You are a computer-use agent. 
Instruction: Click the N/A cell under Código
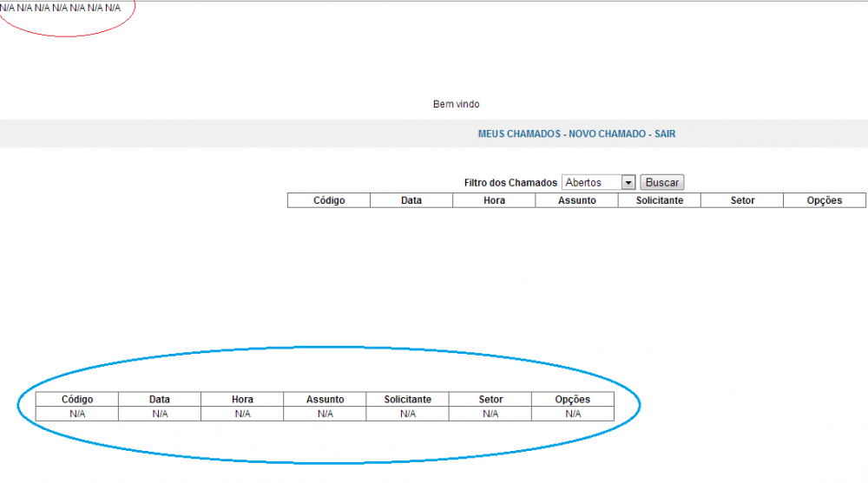tap(77, 414)
